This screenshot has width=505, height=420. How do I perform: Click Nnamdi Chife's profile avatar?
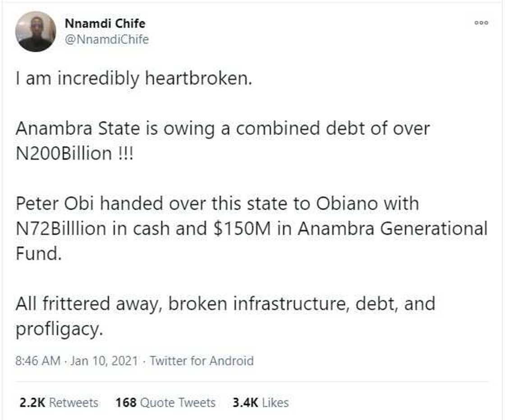point(36,31)
